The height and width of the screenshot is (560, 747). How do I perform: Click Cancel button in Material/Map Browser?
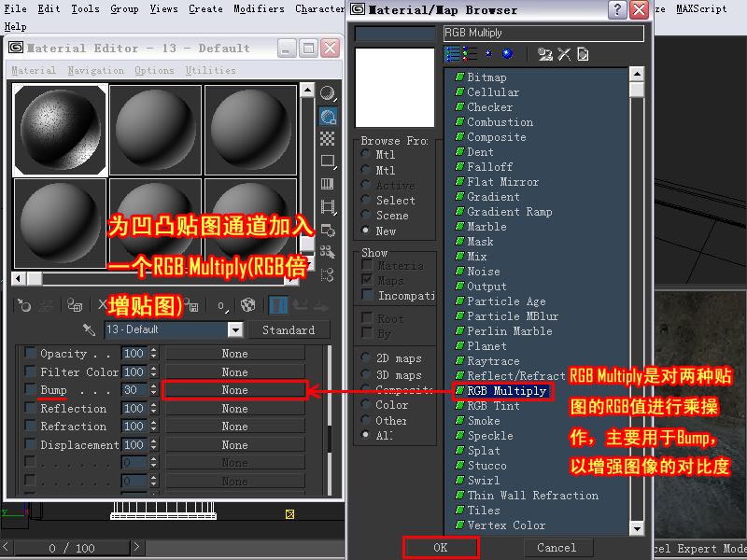(x=557, y=548)
